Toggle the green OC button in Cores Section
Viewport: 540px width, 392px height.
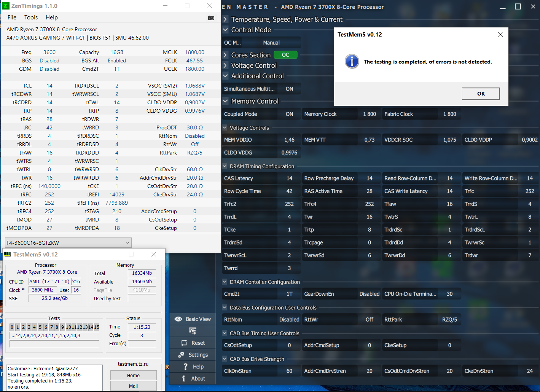(285, 55)
